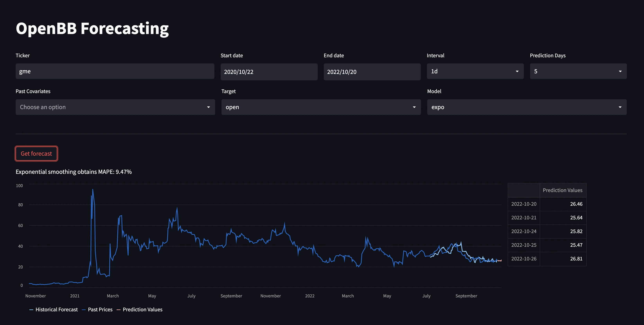Toggle Prediction Values legend entry
644x325 pixels.
[139, 310]
